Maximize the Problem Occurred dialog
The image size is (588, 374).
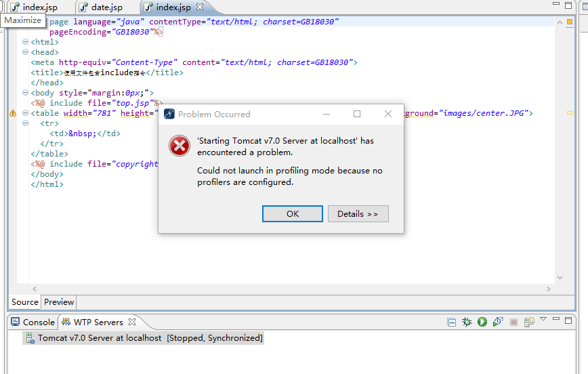click(x=357, y=114)
